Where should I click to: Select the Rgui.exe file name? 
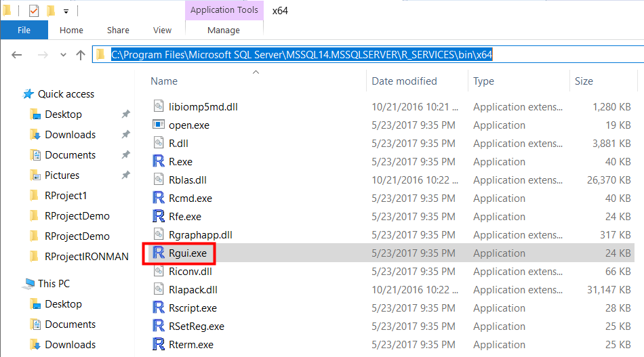pos(188,253)
